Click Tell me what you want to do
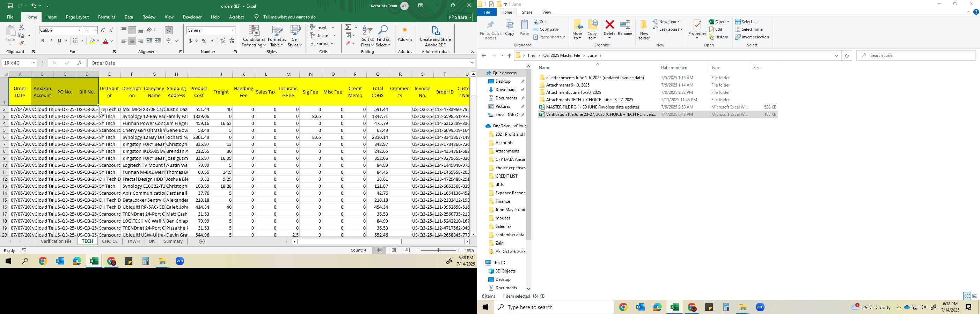Viewport: 980px width, 314px height. (289, 17)
